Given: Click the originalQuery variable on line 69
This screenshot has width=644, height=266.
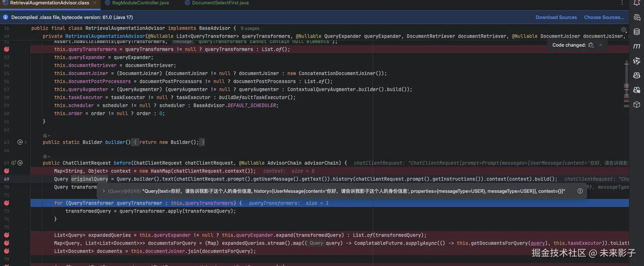Looking at the screenshot, I should point(89,179).
